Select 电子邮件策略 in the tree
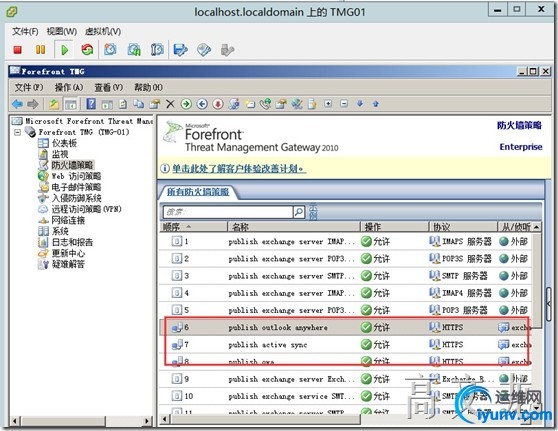 (x=76, y=187)
